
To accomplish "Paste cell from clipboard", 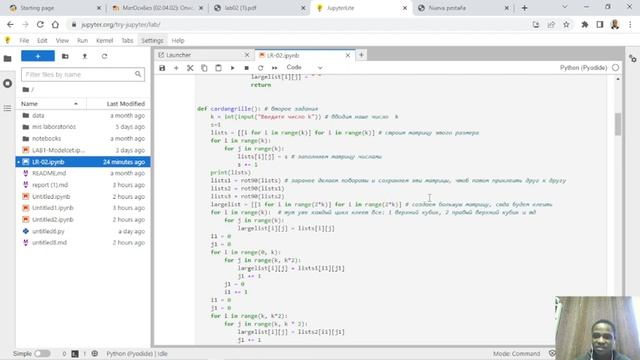I will (218, 68).
